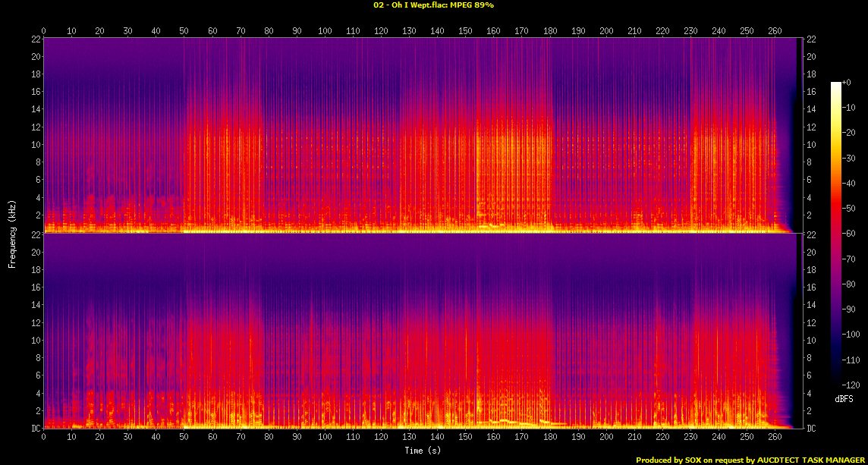Click the 100 mark on the bottom time axis

[x=325, y=438]
